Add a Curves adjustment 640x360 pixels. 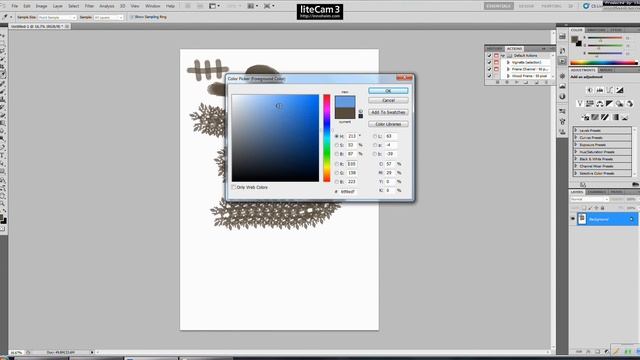tap(610, 90)
